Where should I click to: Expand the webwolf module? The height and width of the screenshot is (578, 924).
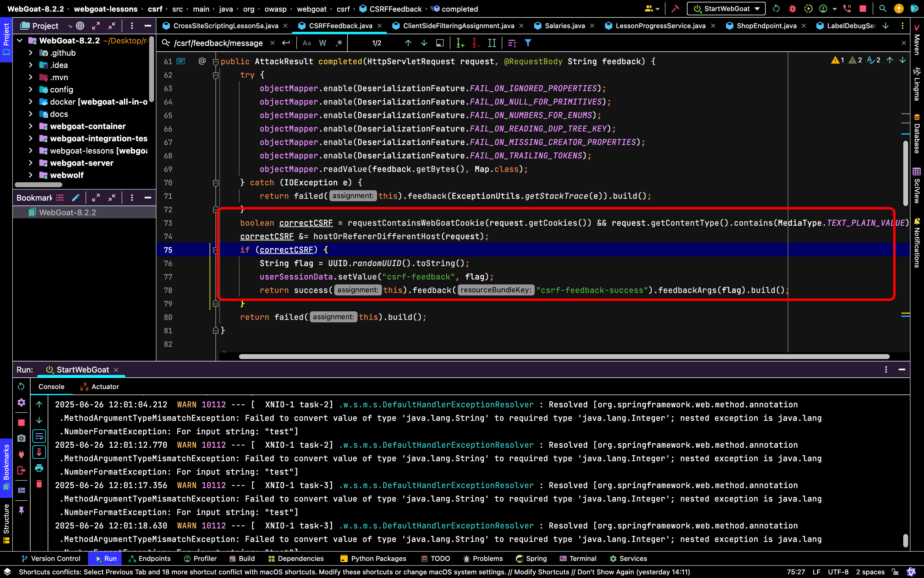click(31, 175)
